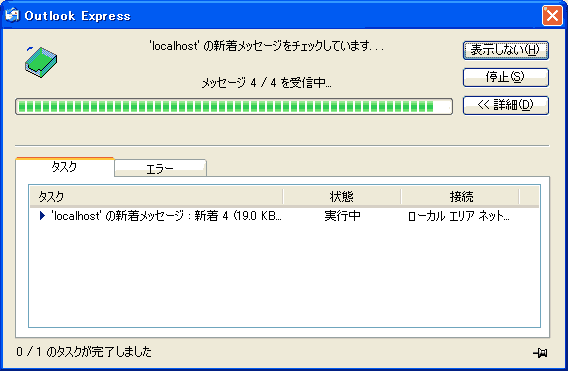568x371 pixels.
Task: Click the 実行中 status cell
Action: point(342,216)
